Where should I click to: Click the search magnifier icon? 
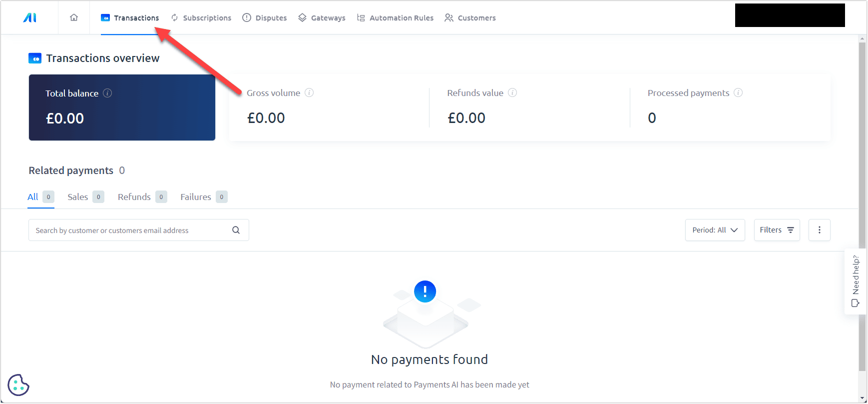pos(236,230)
